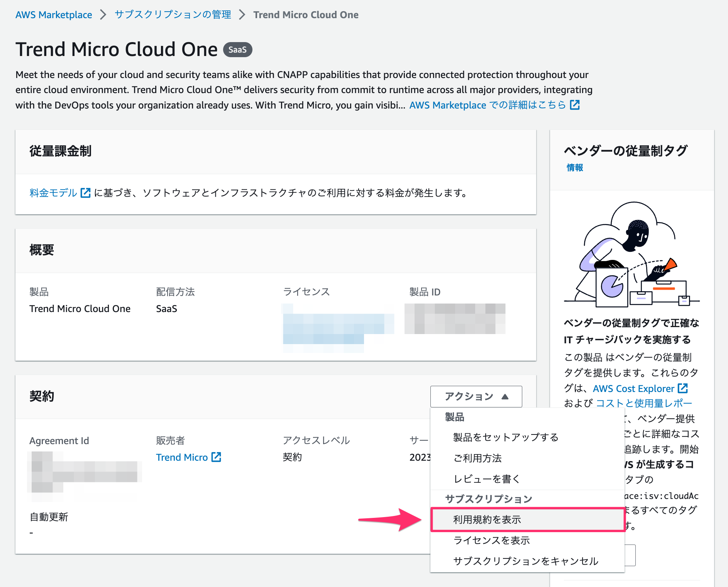728x587 pixels.
Task: Click the SaaS badge next to the title
Action: pos(237,49)
